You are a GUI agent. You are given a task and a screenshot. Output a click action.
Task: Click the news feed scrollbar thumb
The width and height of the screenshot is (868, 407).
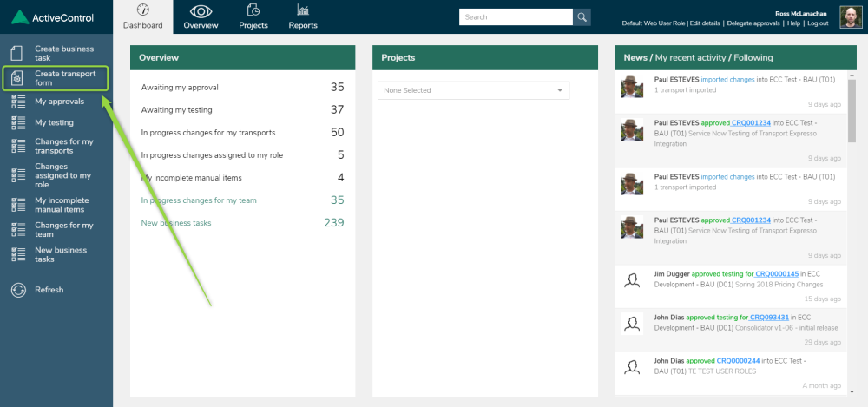852,111
